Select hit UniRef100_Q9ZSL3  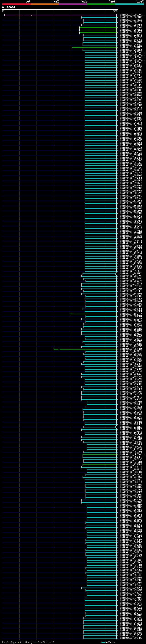[x=131, y=65]
